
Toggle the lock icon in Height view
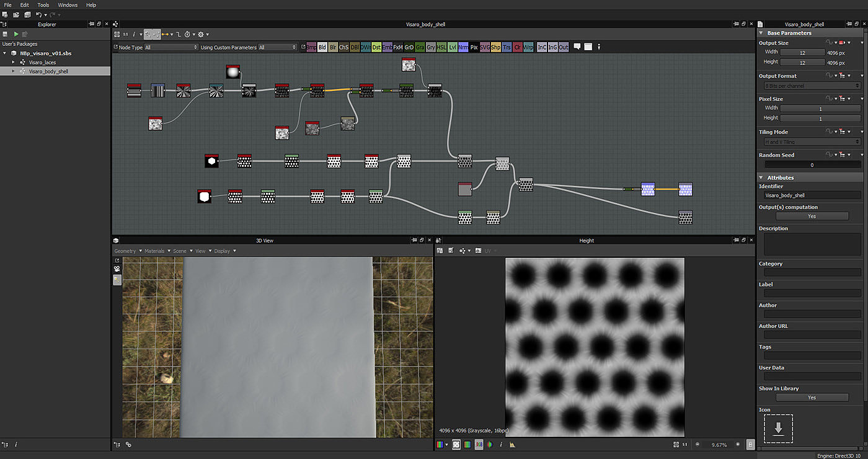[x=751, y=445]
